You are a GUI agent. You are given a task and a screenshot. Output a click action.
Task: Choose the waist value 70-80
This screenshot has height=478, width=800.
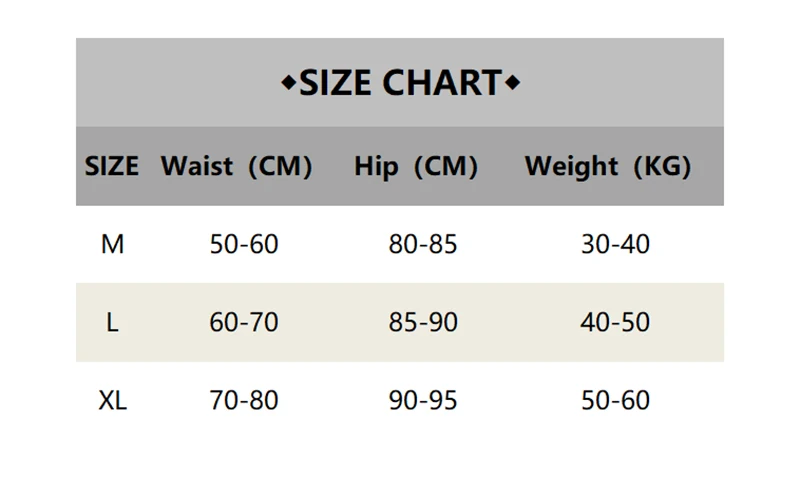point(244,401)
